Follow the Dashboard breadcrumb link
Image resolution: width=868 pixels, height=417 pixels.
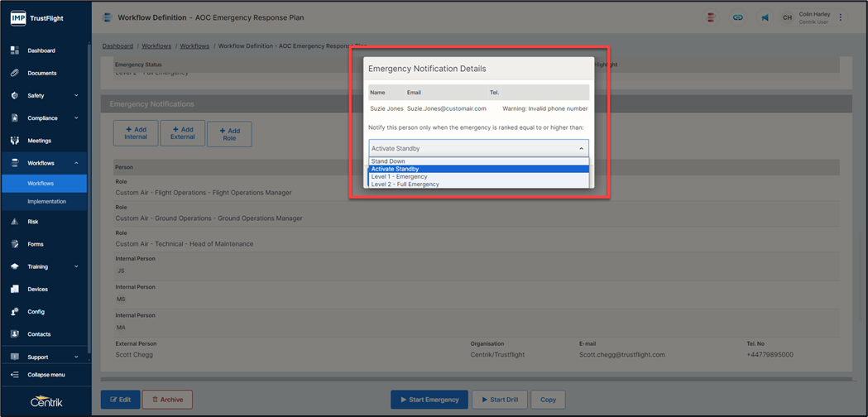(117, 46)
